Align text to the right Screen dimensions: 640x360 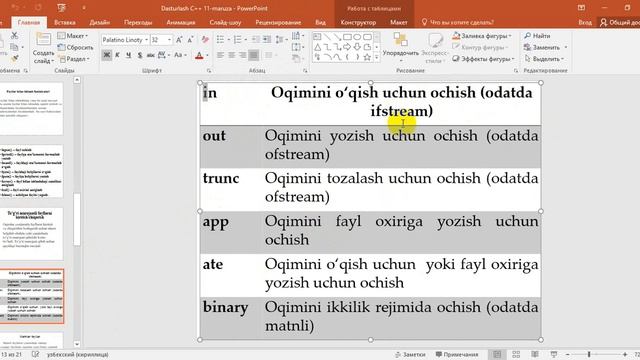242,55
